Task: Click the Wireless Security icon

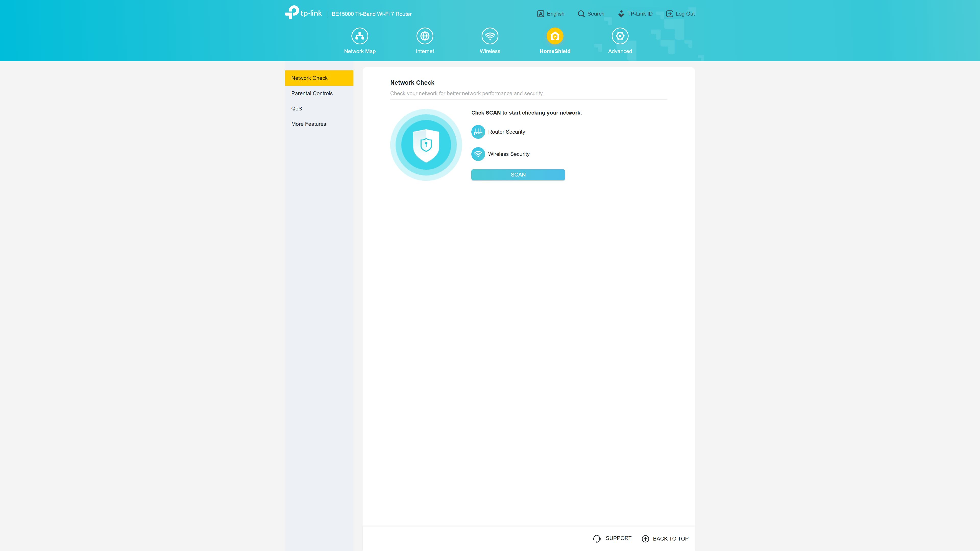Action: point(478,154)
